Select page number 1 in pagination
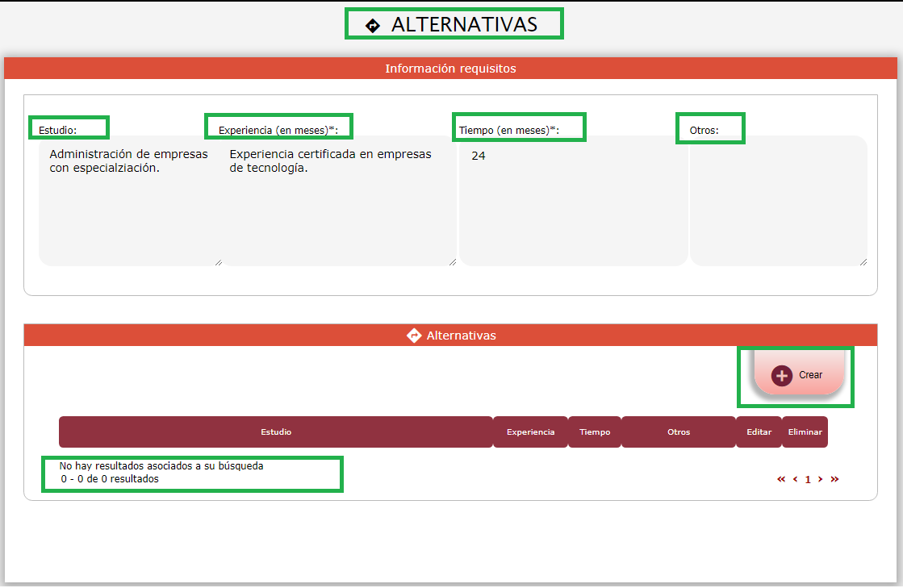 (x=808, y=479)
